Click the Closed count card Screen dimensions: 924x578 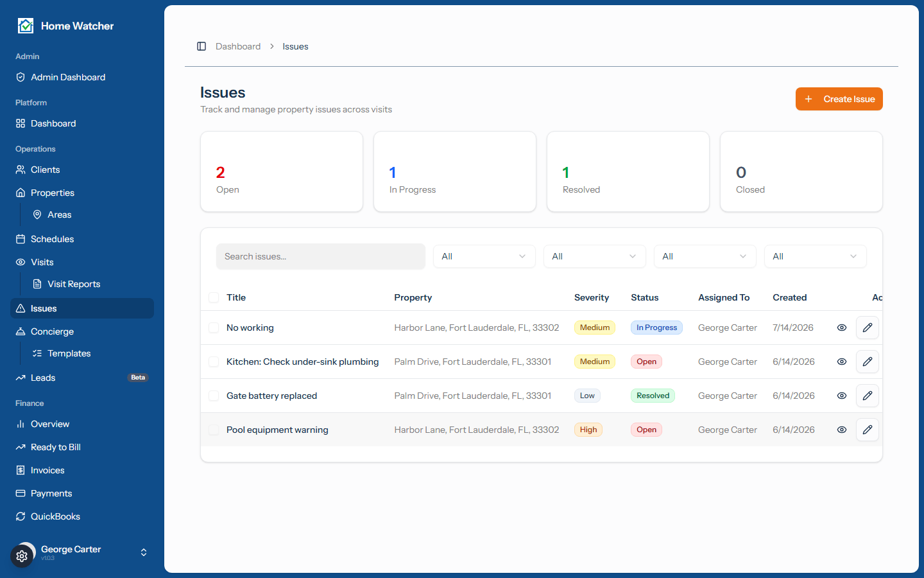[801, 171]
